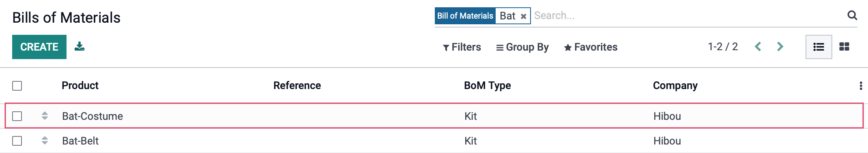Go to next page of records

coord(780,47)
